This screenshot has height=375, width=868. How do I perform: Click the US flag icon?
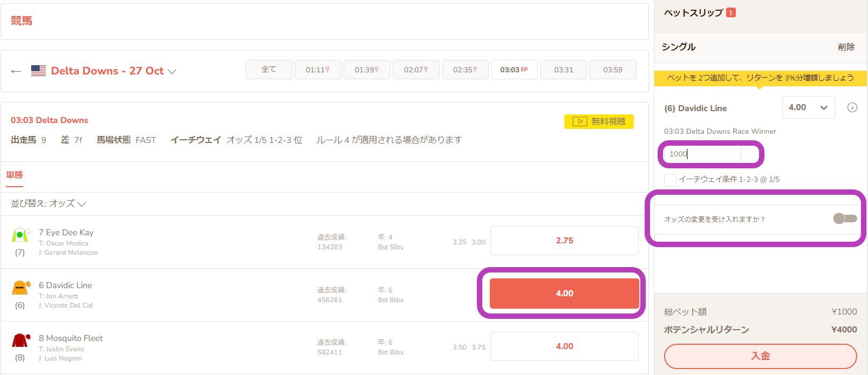coord(38,71)
